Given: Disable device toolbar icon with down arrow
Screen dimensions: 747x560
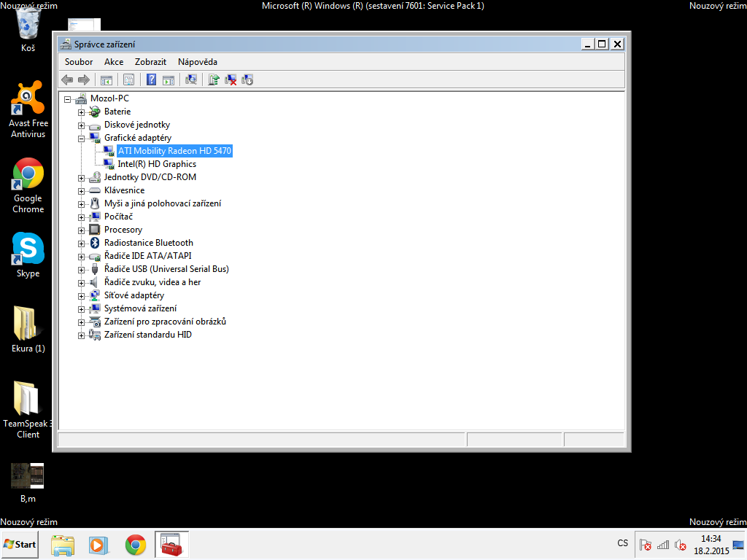Looking at the screenshot, I should (247, 80).
